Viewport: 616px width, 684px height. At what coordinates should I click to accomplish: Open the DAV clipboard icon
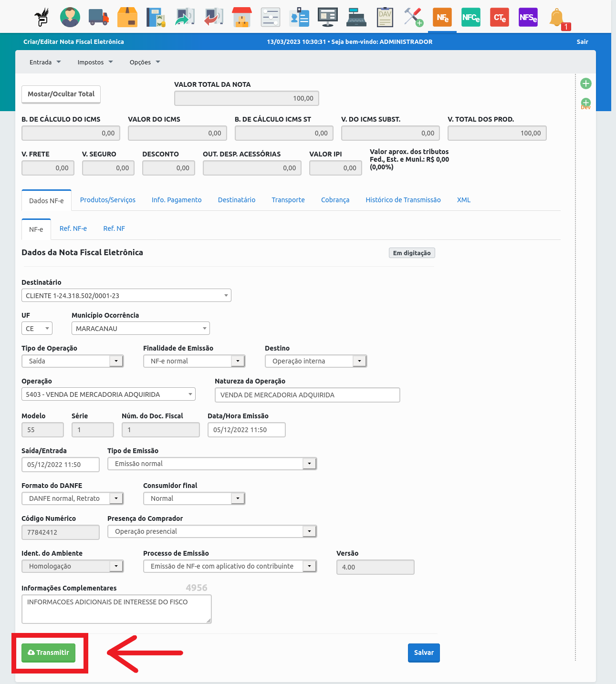385,17
